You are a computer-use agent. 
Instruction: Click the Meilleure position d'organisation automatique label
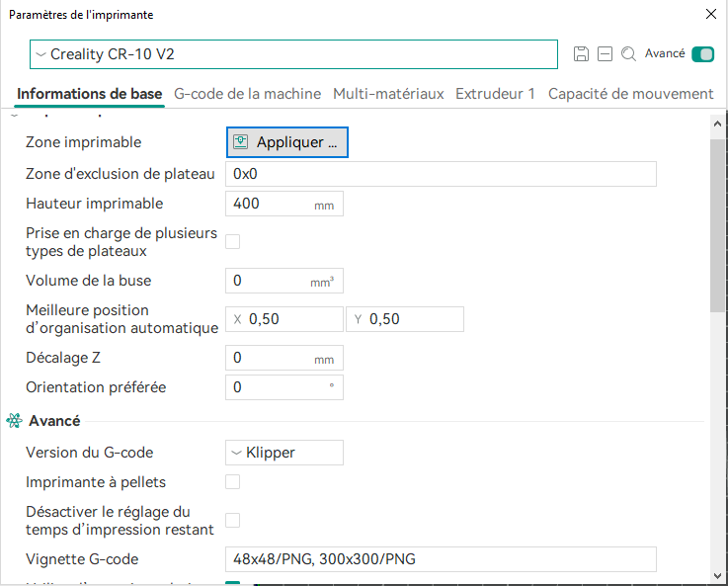pos(122,319)
